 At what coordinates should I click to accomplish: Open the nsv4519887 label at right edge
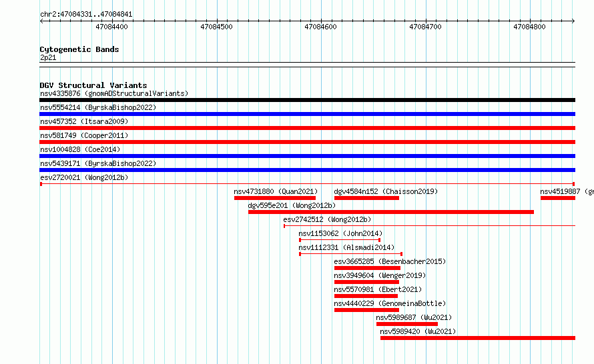[567, 191]
